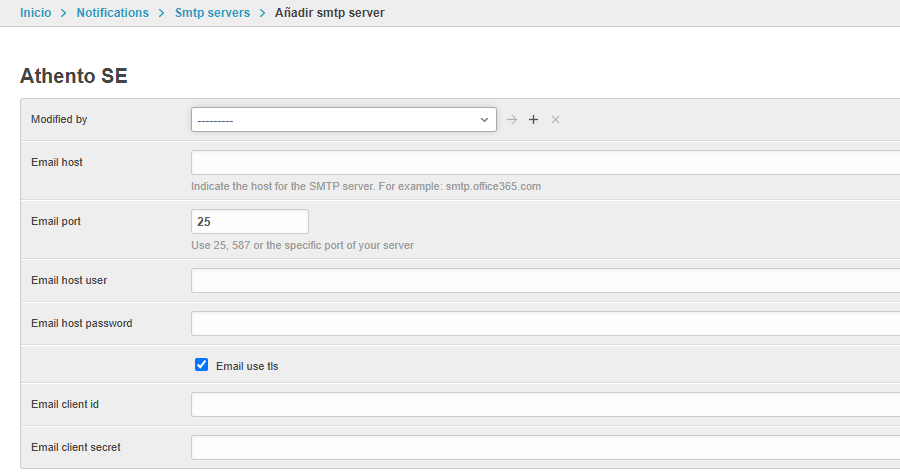
Task: Navigate to Smtp servers breadcrumb link
Action: (212, 13)
